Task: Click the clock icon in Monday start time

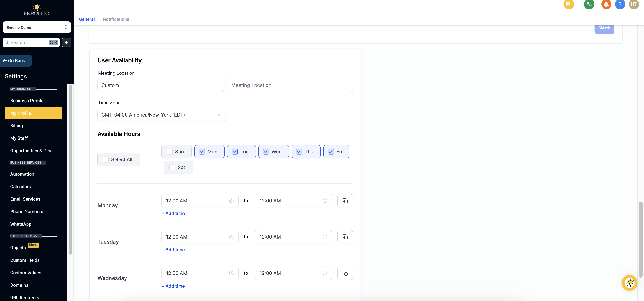Action: (231, 201)
